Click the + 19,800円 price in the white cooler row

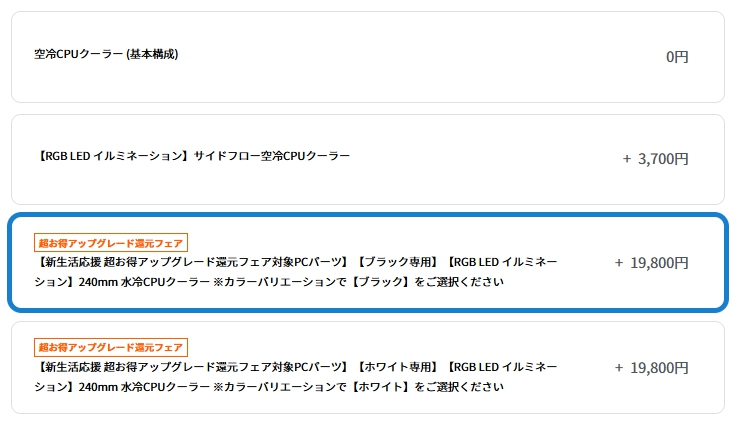[x=651, y=367]
